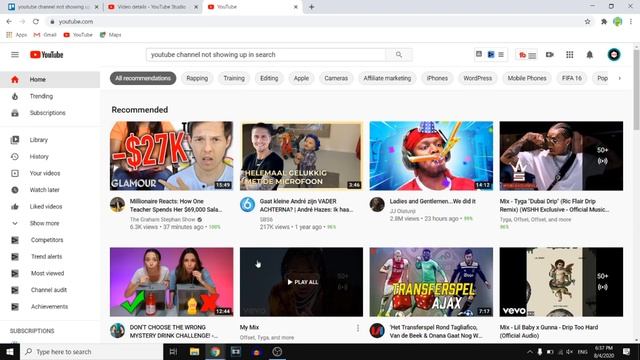Open the Ladies and Gentlemen...We did it title
Screen dimensions: 640x360
[433, 201]
